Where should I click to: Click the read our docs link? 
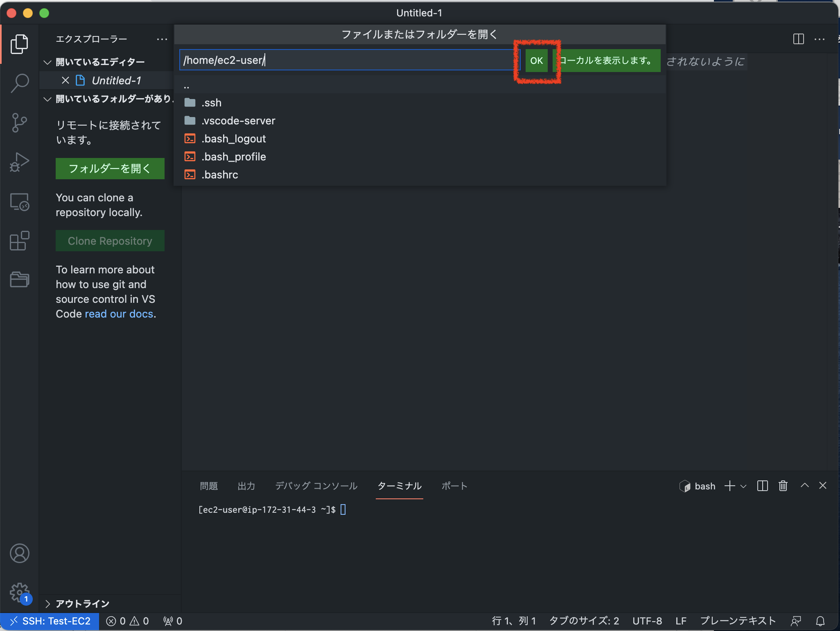(x=119, y=314)
